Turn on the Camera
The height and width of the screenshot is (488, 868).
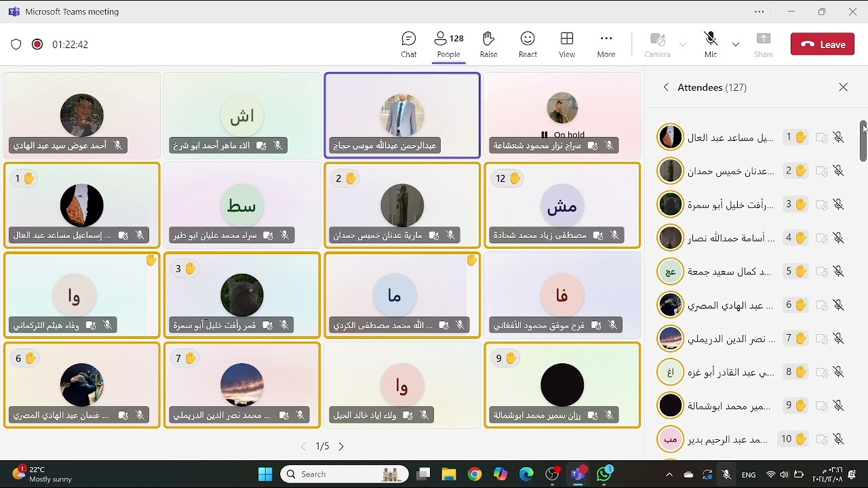tap(657, 44)
